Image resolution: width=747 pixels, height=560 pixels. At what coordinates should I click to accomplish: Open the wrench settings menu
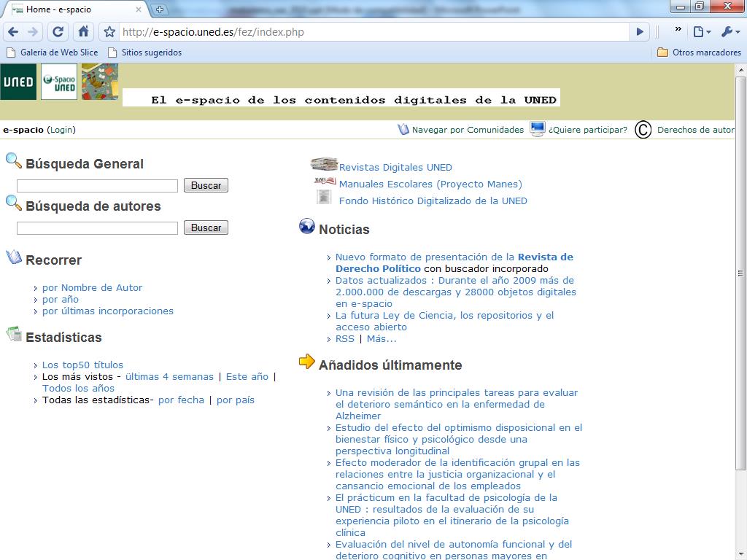pyautogui.click(x=730, y=32)
